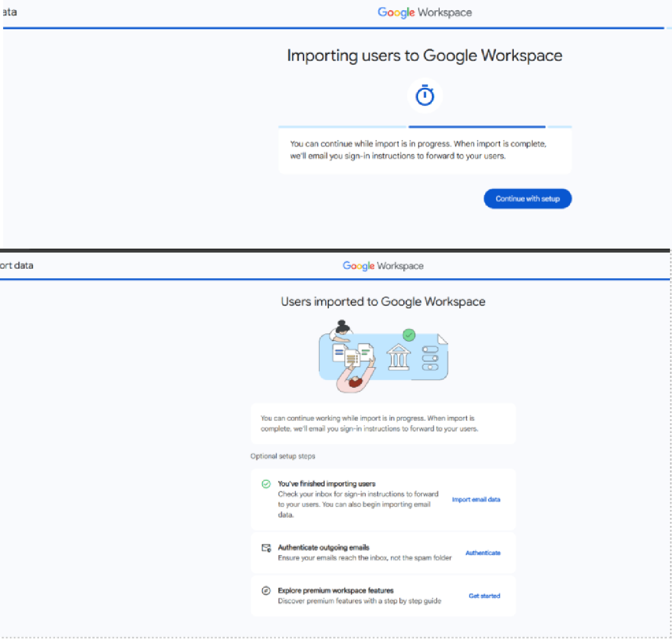This screenshot has width=672, height=640.
Task: Click the Google Workspace logo in top window
Action: tap(425, 12)
